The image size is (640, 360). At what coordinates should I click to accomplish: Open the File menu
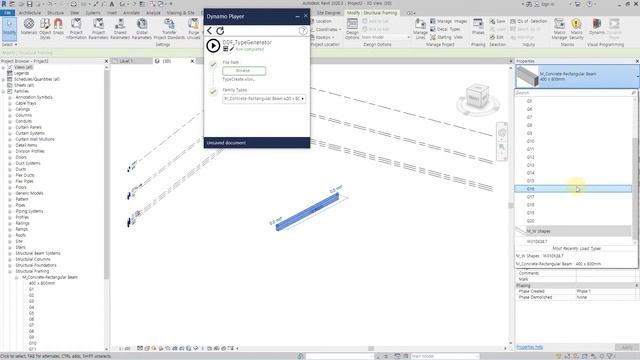tap(7, 13)
